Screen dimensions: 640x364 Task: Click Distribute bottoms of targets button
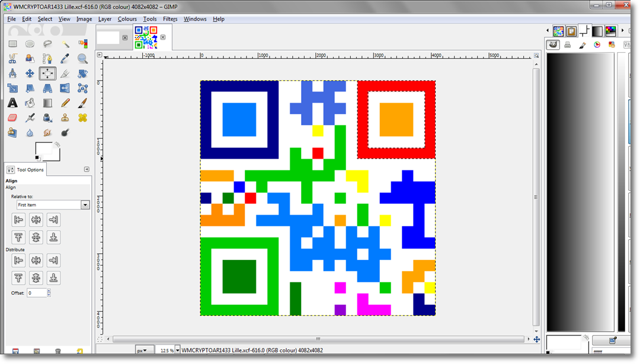tap(53, 278)
